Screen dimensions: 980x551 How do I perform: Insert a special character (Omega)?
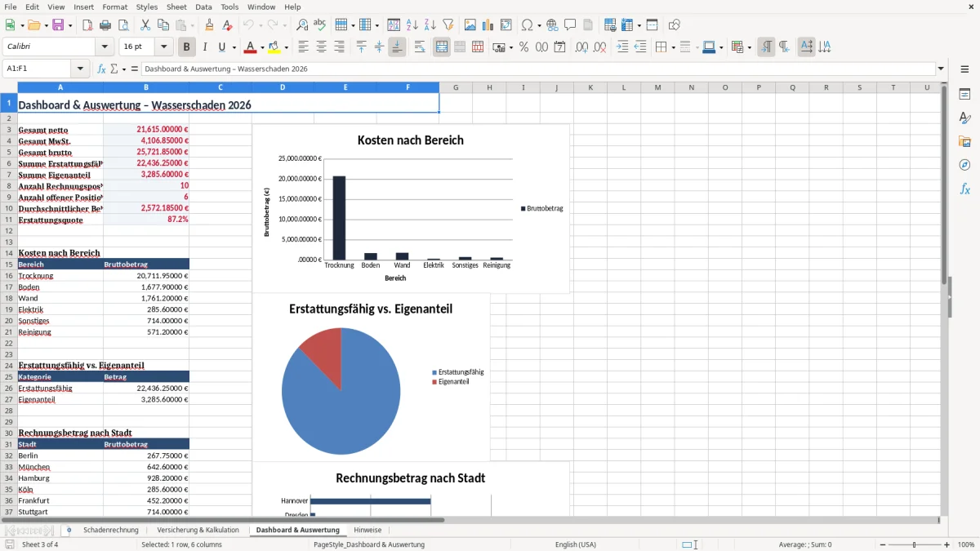coord(527,25)
